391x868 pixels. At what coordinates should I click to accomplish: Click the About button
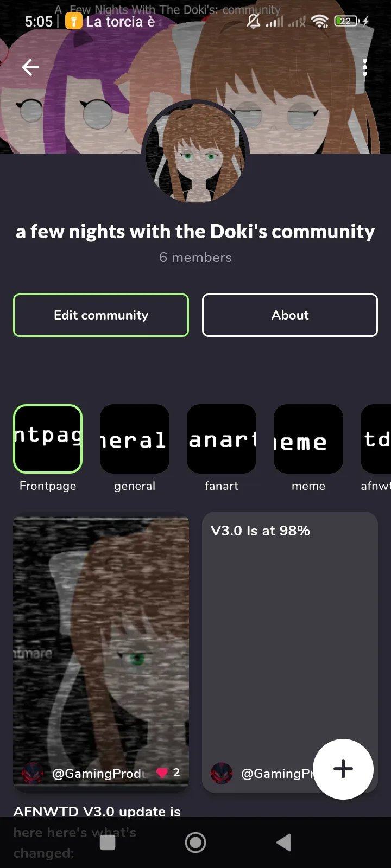click(x=290, y=315)
